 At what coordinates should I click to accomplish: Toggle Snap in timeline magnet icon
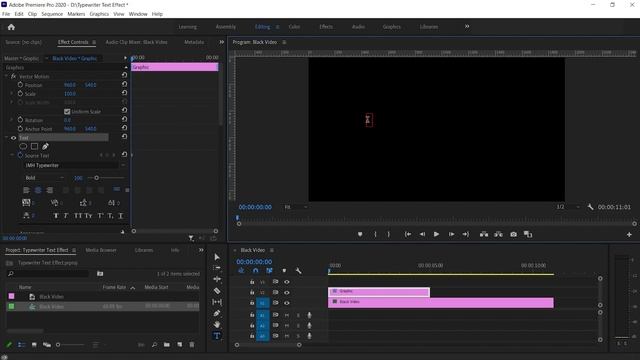point(256,271)
